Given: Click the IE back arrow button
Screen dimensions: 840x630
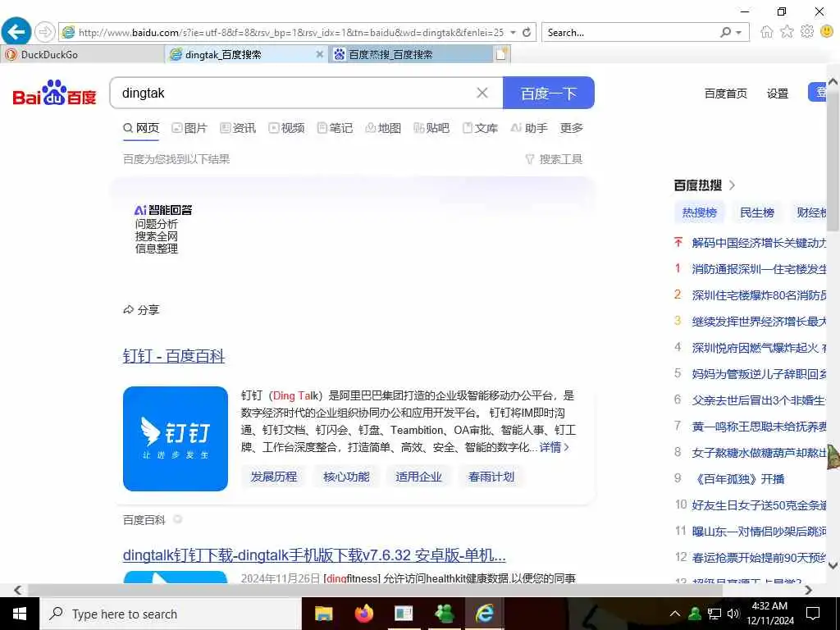Looking at the screenshot, I should [16, 32].
